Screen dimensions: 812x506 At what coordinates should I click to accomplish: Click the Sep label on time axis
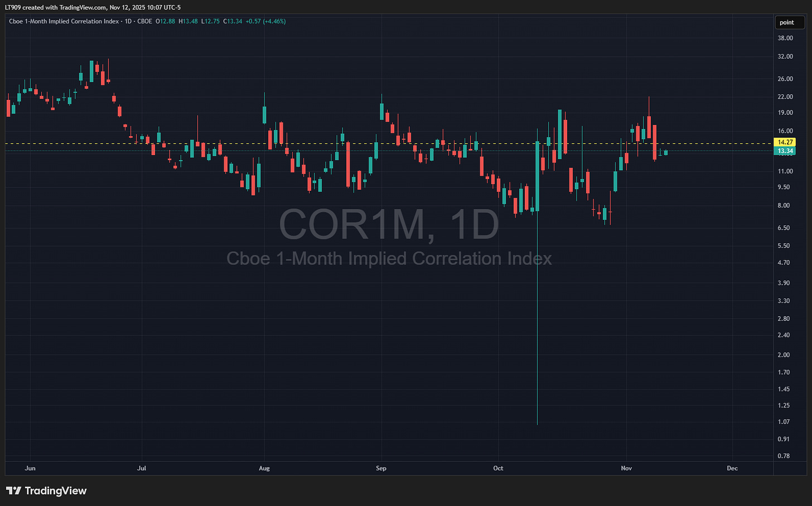click(381, 468)
